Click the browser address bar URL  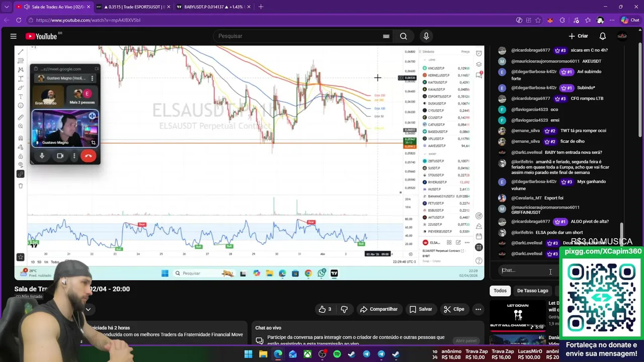(x=88, y=20)
